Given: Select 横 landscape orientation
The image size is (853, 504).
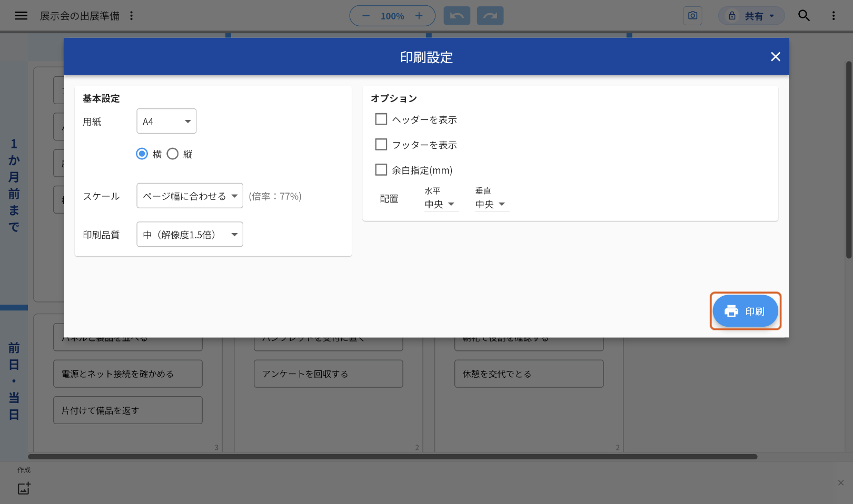Looking at the screenshot, I should coord(142,154).
